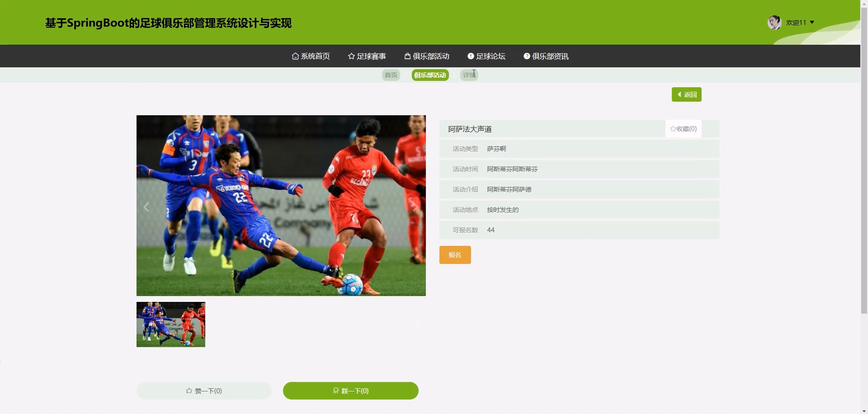
Task: Click the exclamation icon beside 足球论坛
Action: pyautogui.click(x=470, y=56)
